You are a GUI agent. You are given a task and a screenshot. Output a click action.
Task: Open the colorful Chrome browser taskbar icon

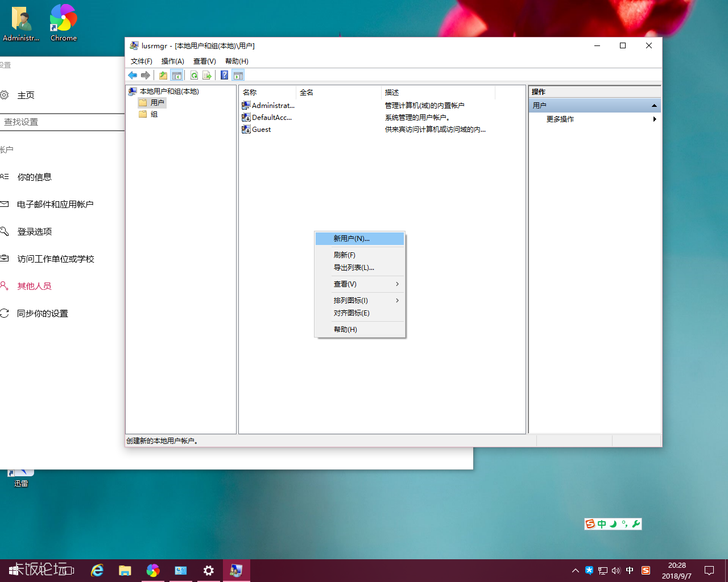click(x=153, y=571)
